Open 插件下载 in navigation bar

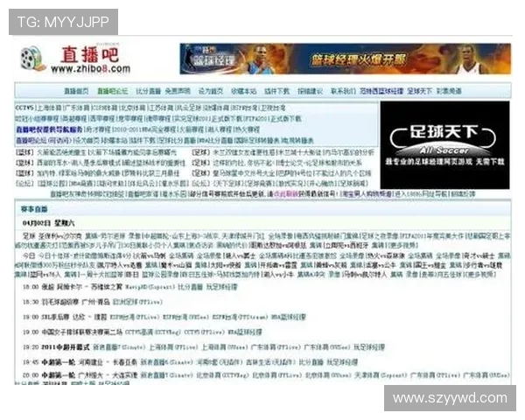click(x=276, y=91)
